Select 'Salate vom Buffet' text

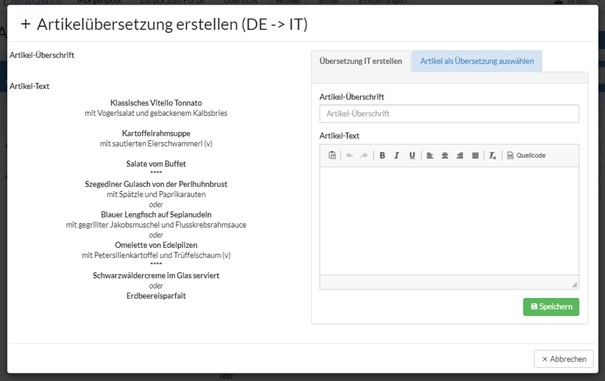click(156, 164)
